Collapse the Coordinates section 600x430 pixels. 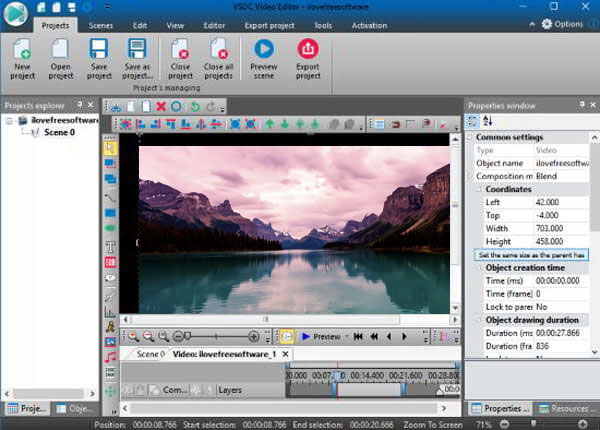pos(480,188)
